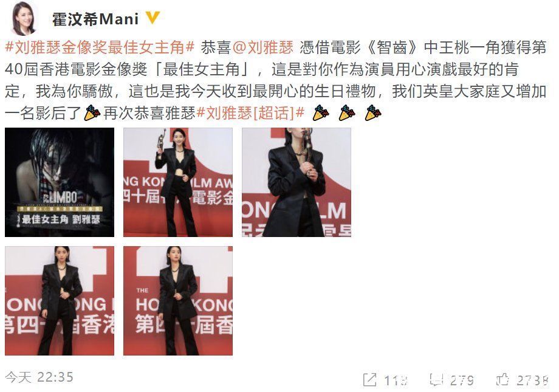Open the bottom-left full-body red carpet photo
The height and width of the screenshot is (392, 559).
tap(60, 301)
